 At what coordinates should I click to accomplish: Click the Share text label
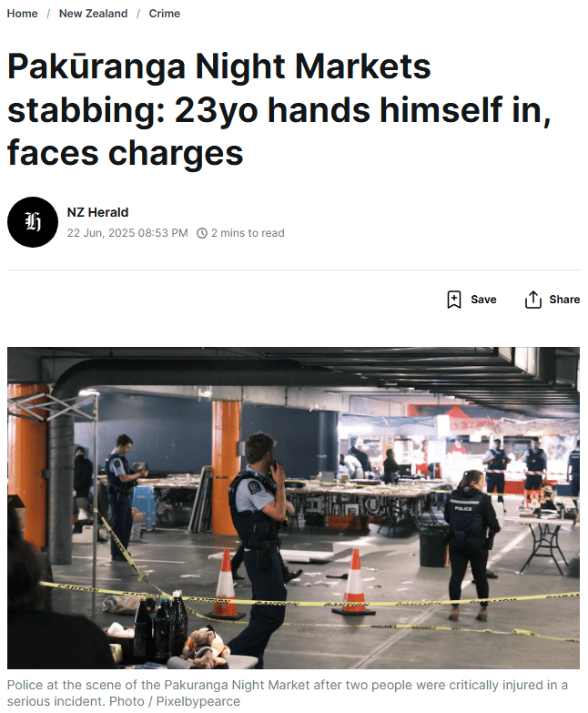(564, 300)
